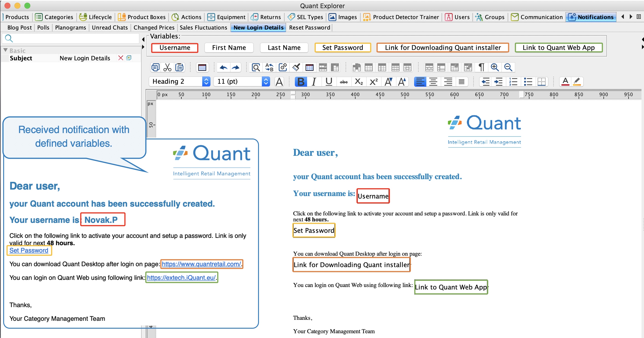The height and width of the screenshot is (338, 644).
Task: Insert the Set Password variable
Action: (x=342, y=48)
